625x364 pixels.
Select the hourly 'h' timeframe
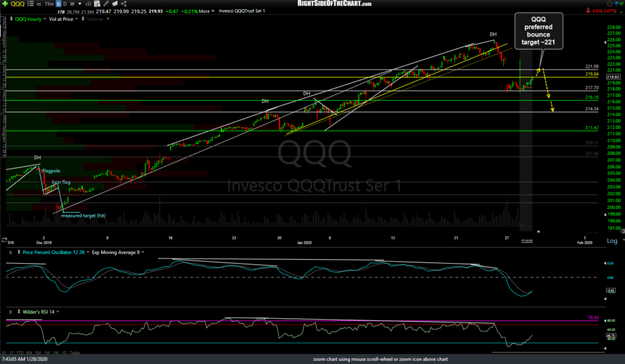coord(58,4)
